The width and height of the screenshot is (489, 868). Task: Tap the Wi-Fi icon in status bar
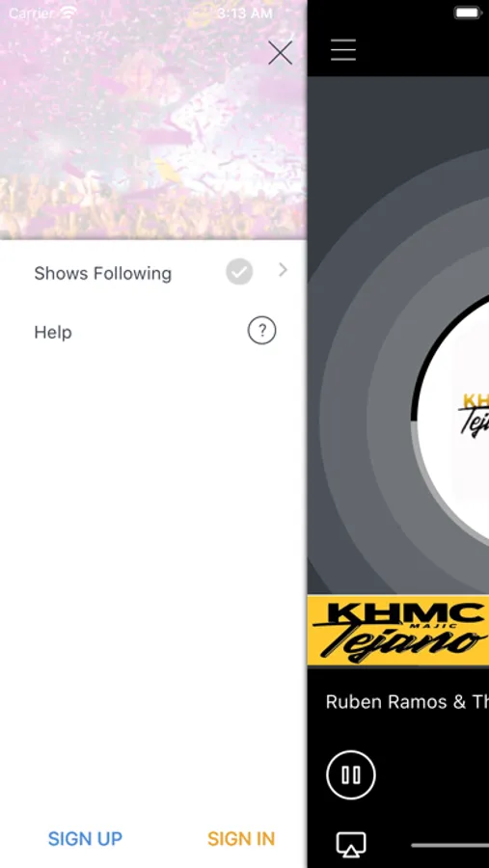tap(68, 13)
